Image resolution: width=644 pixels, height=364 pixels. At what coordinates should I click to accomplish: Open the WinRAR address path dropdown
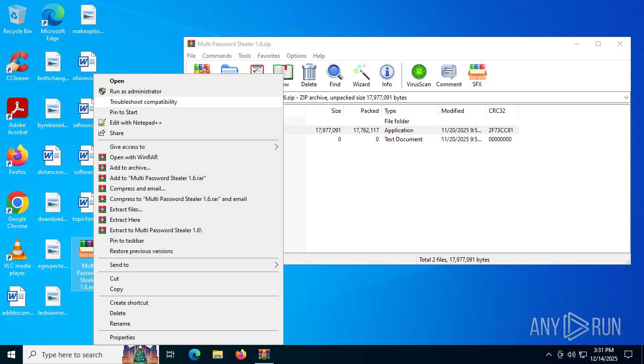(x=626, y=98)
